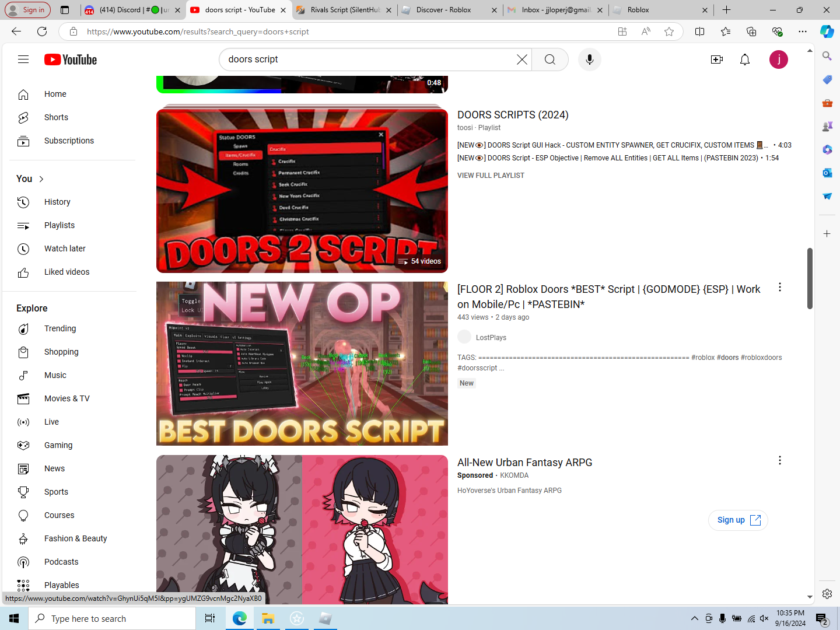The width and height of the screenshot is (840, 630).
Task: Expand the You section chevron
Action: click(41, 179)
